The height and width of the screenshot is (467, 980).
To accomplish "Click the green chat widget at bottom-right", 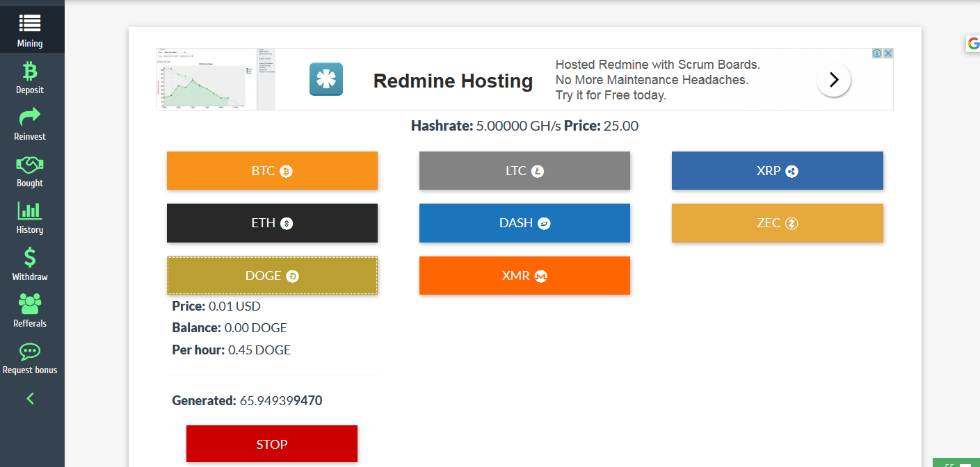I will click(956, 463).
